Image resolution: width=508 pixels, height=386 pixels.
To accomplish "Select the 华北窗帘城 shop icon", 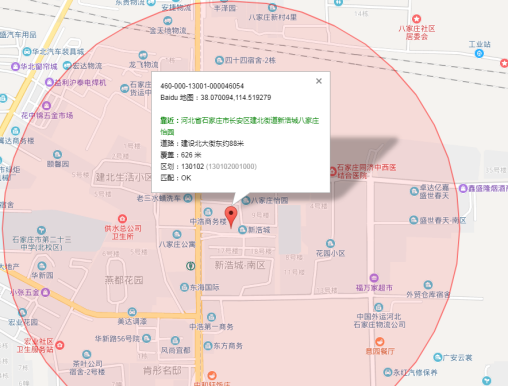I will [x=15, y=66].
